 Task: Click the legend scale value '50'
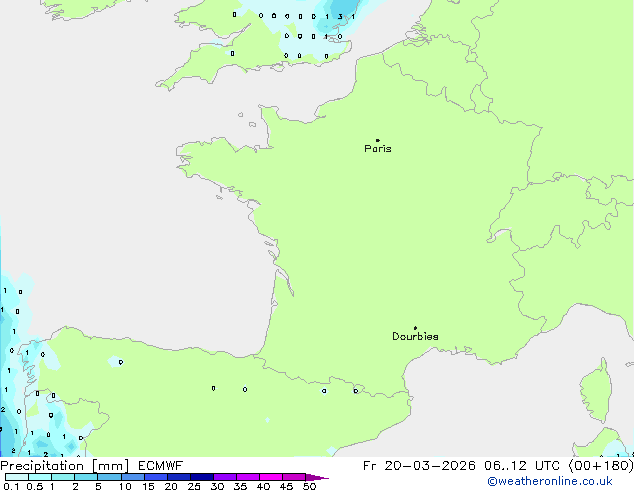310,486
